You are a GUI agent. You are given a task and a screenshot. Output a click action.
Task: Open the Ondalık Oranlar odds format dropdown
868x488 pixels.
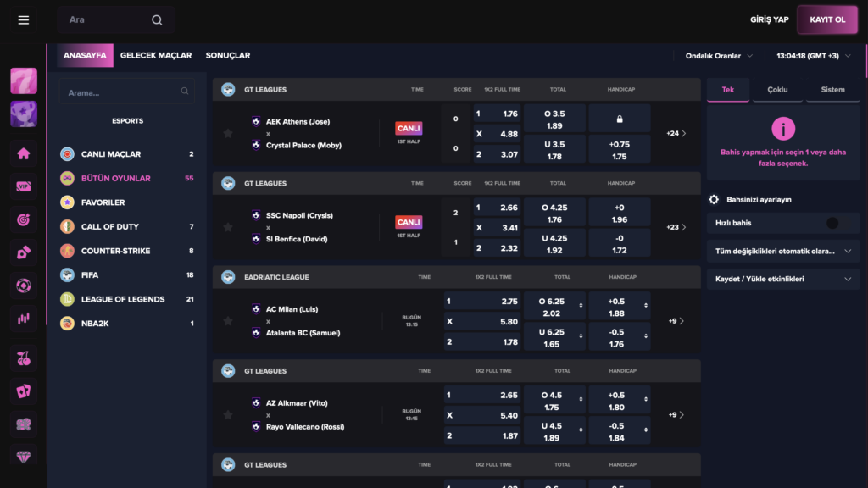(719, 56)
